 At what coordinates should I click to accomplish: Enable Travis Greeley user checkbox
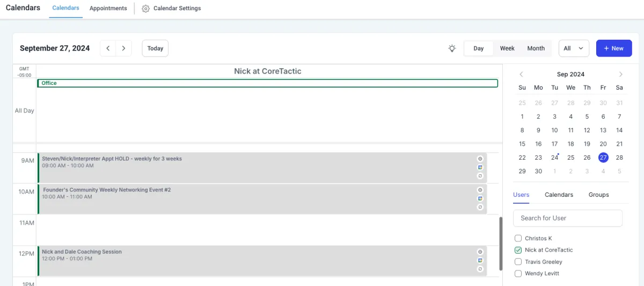[518, 262]
